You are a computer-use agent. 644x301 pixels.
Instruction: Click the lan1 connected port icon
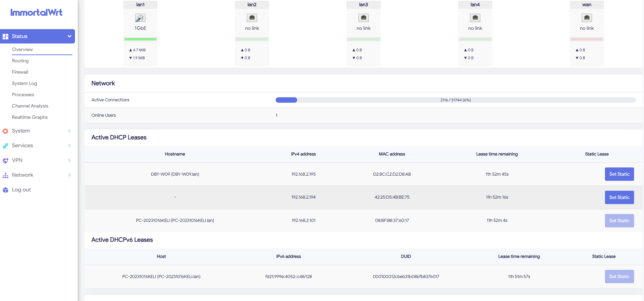(x=140, y=18)
